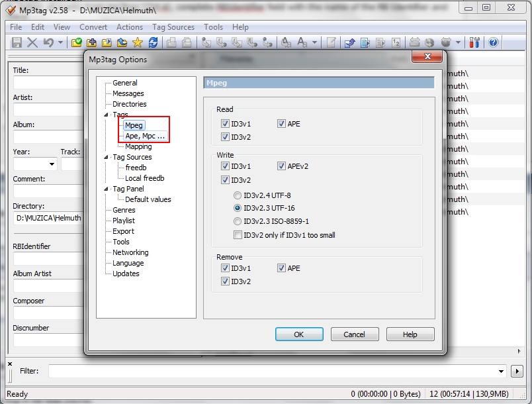Uncheck ID3v1 in the Read group
The width and height of the screenshot is (532, 404).
225,124
